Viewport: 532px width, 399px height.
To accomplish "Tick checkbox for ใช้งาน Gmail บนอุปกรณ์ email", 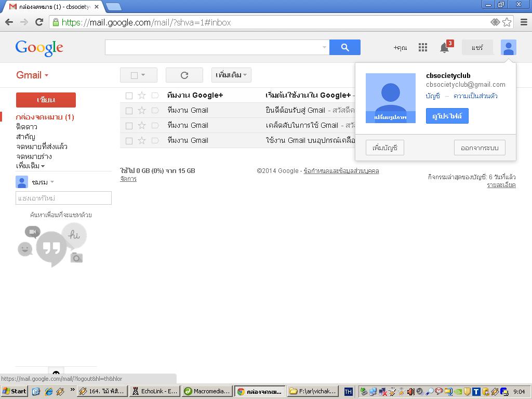I will 129,141.
